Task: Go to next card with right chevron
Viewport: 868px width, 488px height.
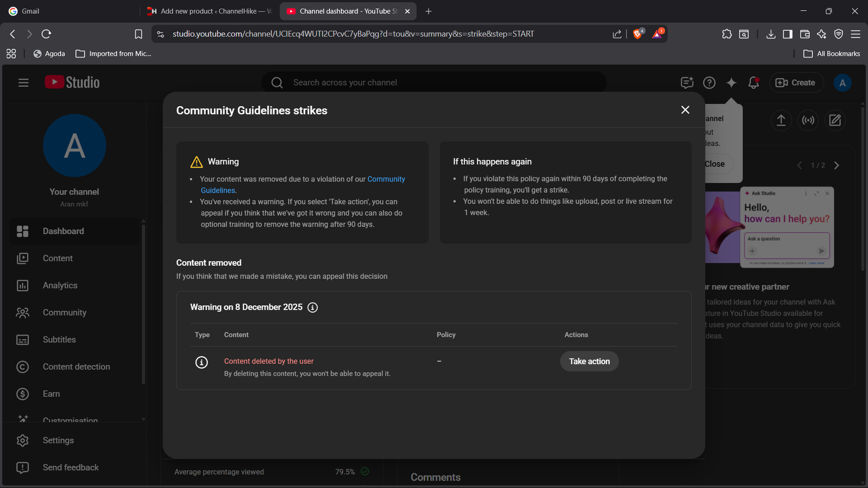Action: (x=837, y=165)
